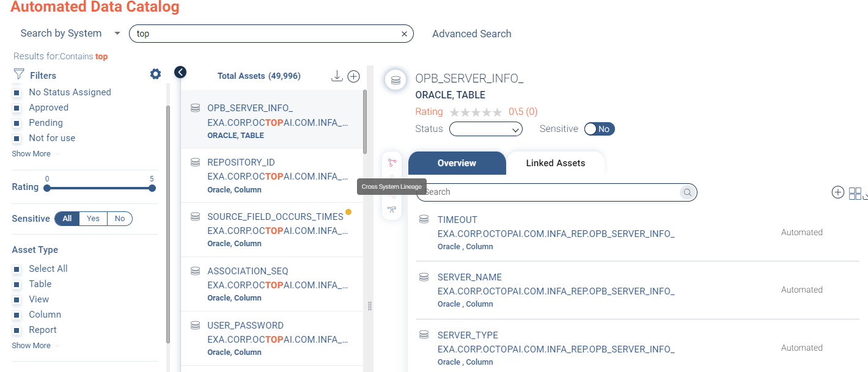The width and height of the screenshot is (868, 372).
Task: Download the total assets list
Action: coord(336,76)
